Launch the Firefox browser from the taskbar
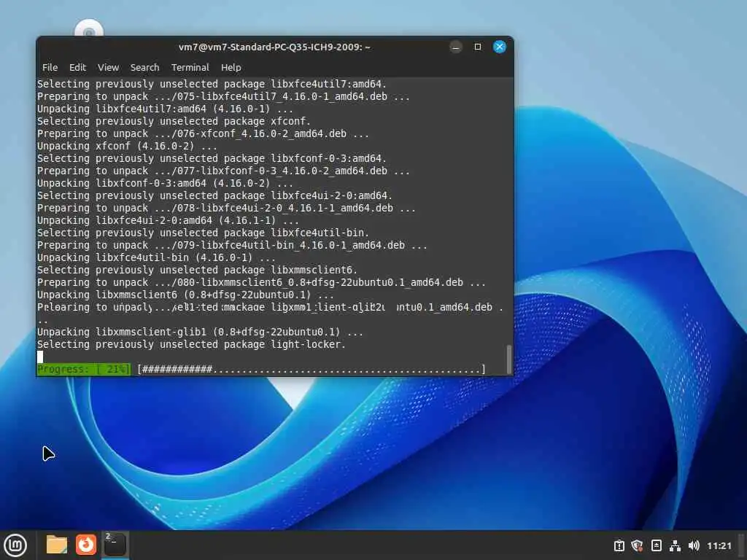The image size is (747, 560). point(86,545)
